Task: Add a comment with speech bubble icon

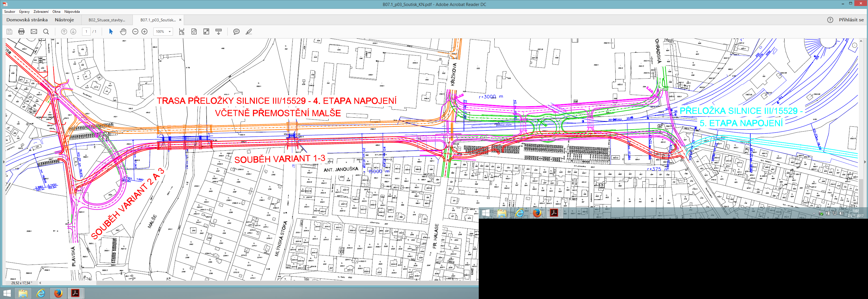Action: (236, 32)
